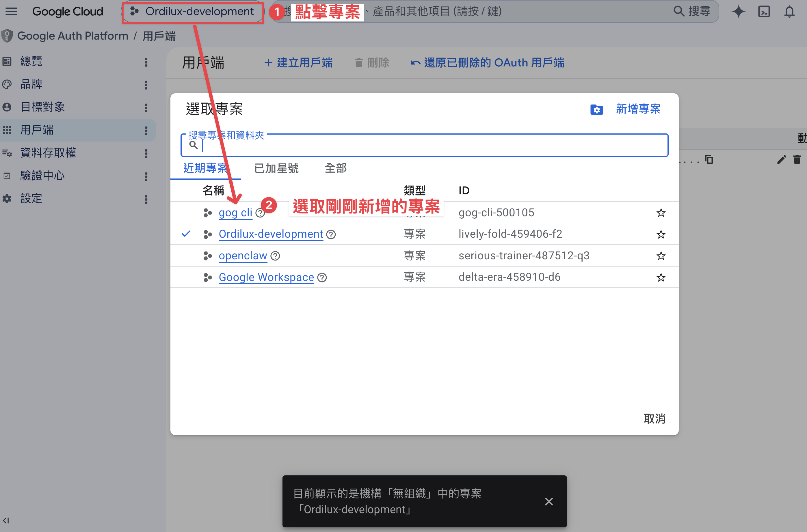Image resolution: width=807 pixels, height=532 pixels.
Task: Click the Google Cloud logo
Action: (x=68, y=12)
